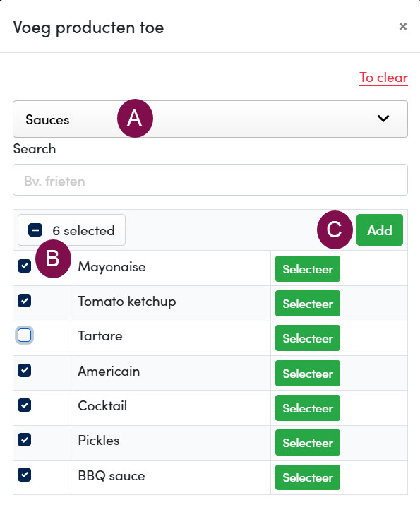Click Selecteer next to Mayonaise
420x505 pixels.
(308, 269)
